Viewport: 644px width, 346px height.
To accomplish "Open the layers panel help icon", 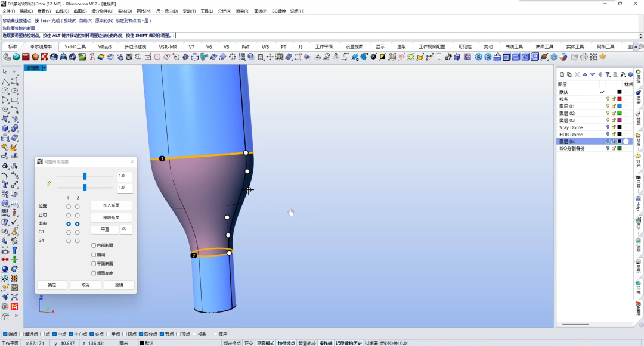I will [630, 74].
